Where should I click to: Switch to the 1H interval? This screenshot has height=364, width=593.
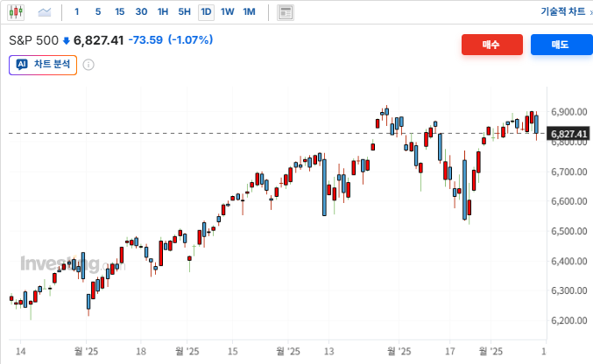(x=163, y=12)
